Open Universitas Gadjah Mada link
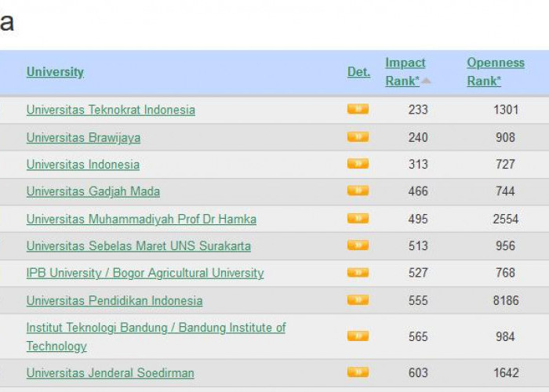The image size is (549, 392). coord(93,191)
